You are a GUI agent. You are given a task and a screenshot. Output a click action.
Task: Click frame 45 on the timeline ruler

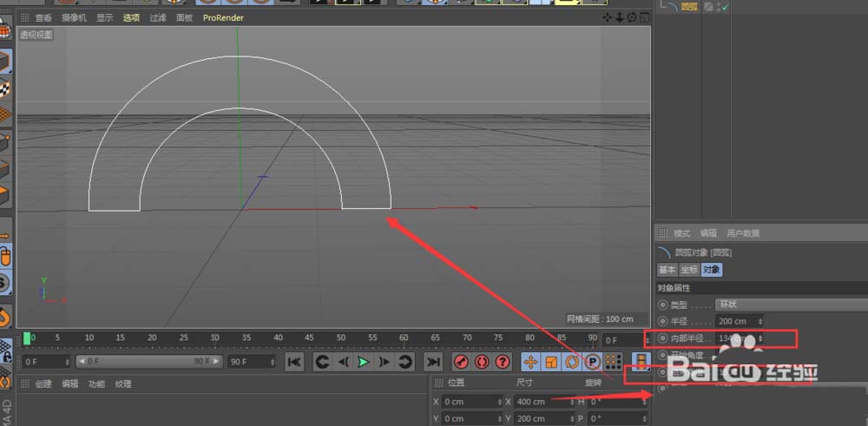pos(309,338)
